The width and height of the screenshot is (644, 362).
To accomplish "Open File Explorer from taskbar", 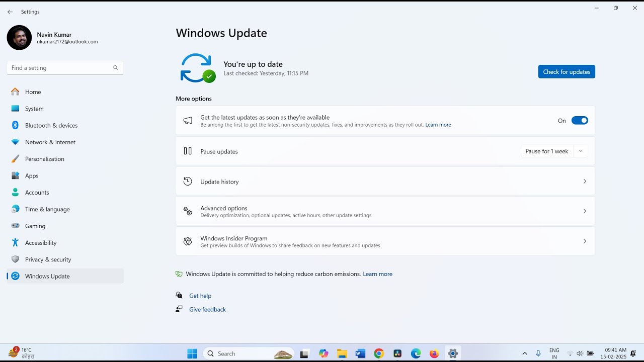I will pos(342,353).
